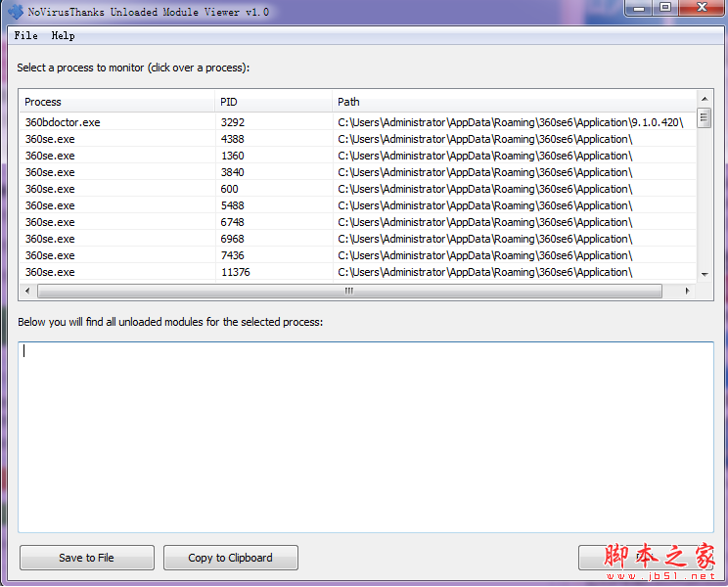Focus the unloaded modules text area
Viewport: 728px width, 587px height.
[x=366, y=437]
